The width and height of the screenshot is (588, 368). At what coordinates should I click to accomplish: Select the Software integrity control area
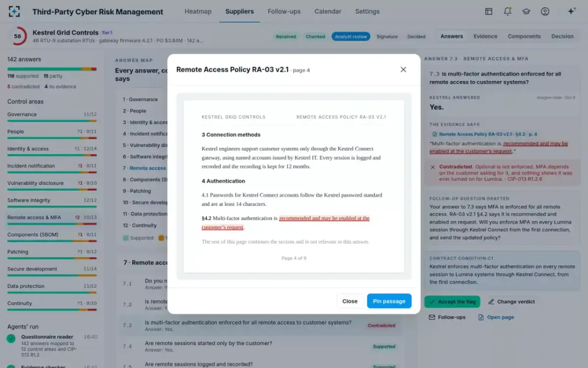(52, 202)
